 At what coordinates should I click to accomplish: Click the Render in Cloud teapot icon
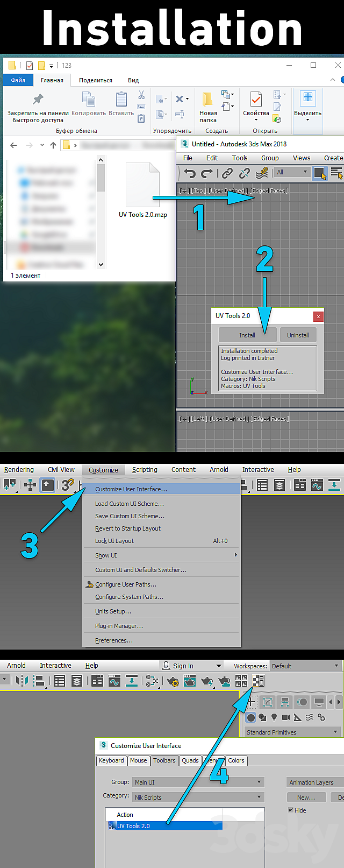224,681
